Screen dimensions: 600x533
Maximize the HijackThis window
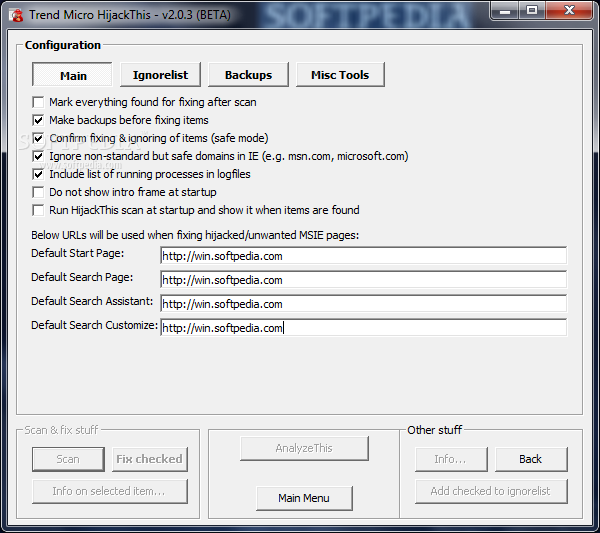pos(532,10)
